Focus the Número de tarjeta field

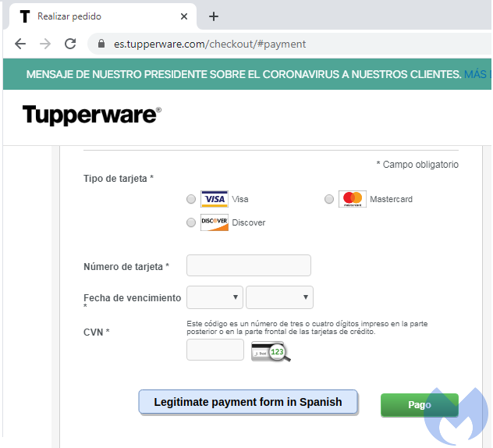click(x=249, y=265)
